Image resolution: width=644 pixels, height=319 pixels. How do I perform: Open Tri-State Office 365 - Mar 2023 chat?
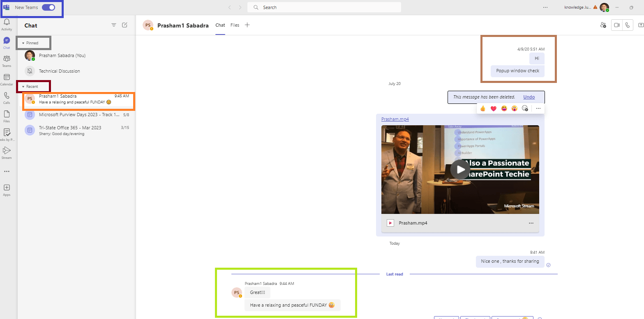(76, 131)
